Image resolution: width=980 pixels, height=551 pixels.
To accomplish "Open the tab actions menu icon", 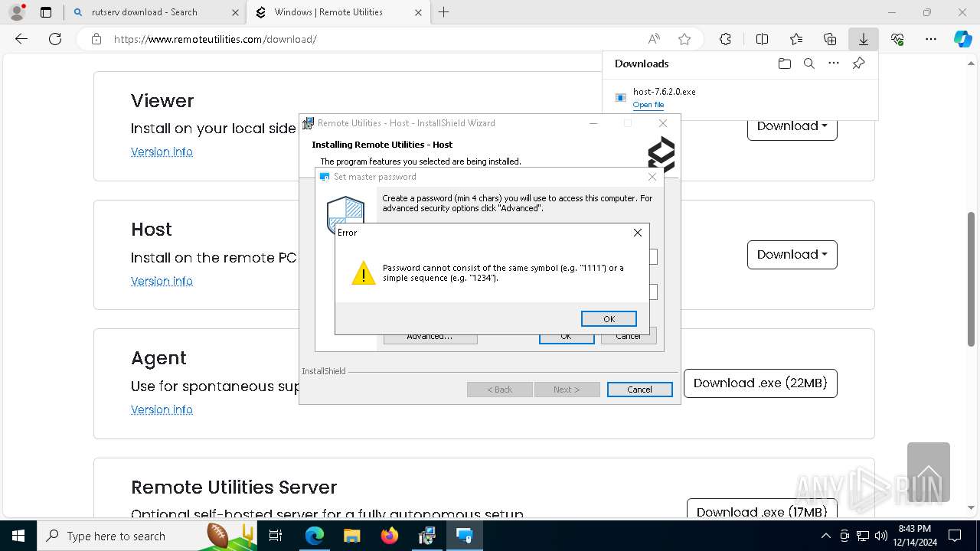I will pos(46,12).
